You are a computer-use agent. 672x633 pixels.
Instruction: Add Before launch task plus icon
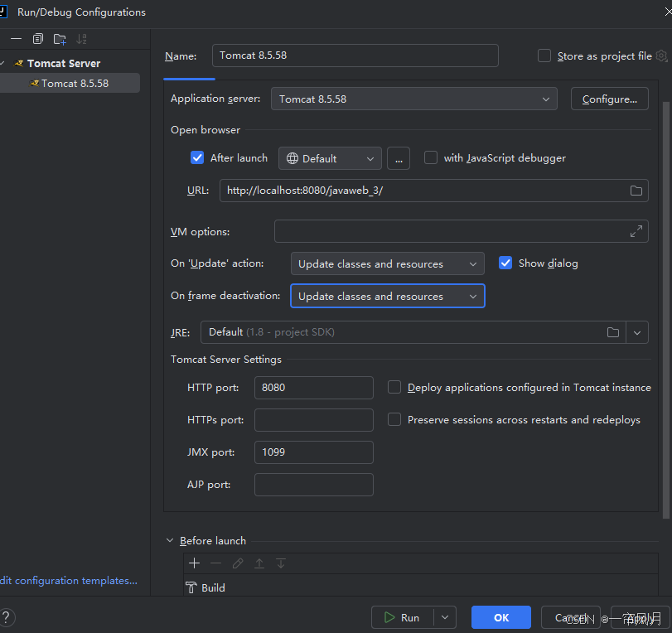194,563
